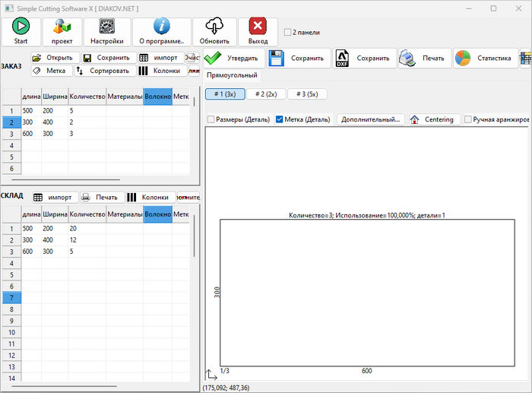Click the Дополнительный... button
The height and width of the screenshot is (393, 532).
pos(371,119)
